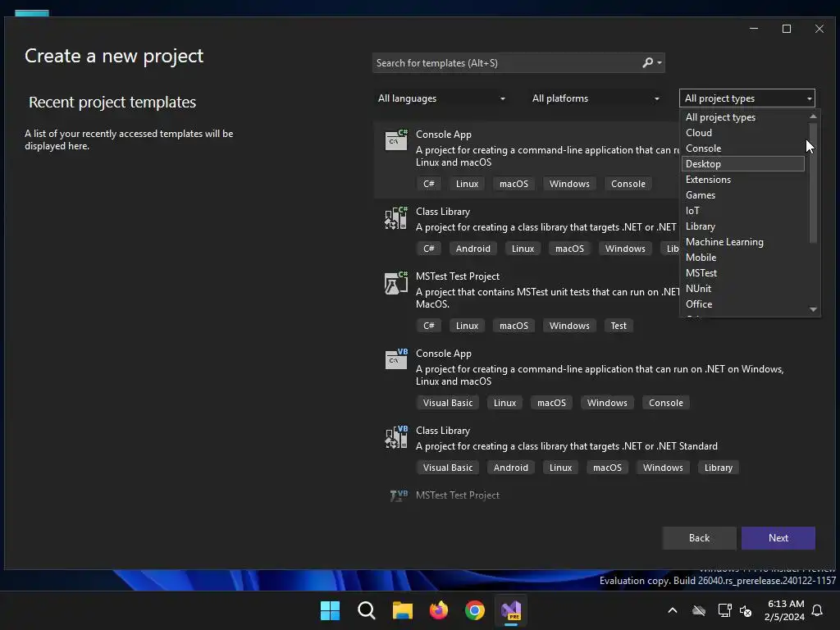Screen dimensions: 840x630
Task: Click the search magnifier icon in template search
Action: 648,62
